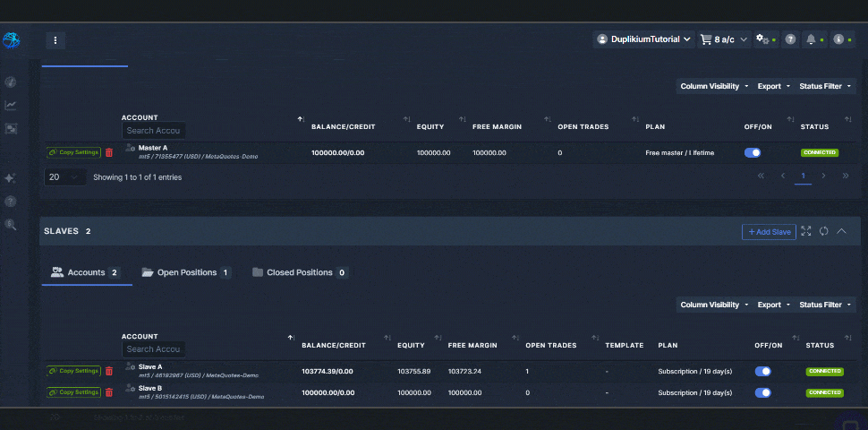Open the settings gears icon in header

[x=762, y=39]
